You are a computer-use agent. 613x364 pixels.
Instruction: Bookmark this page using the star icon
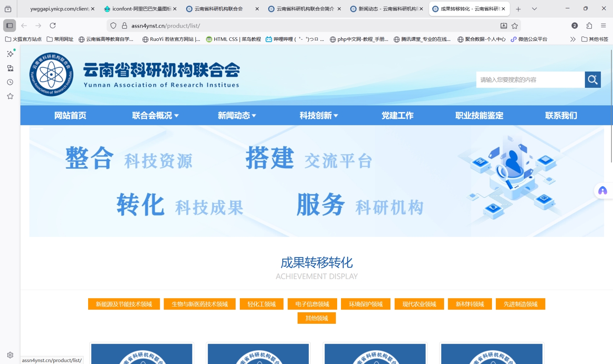coord(515,26)
